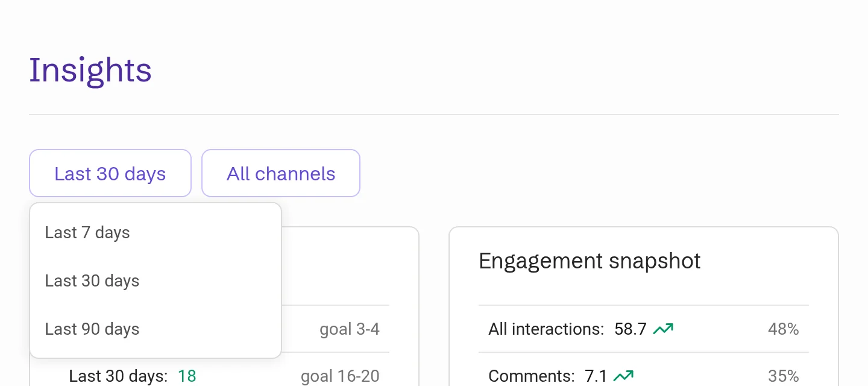Screen dimensions: 868x386
Task: Click the 35% figure in Comments row
Action: [784, 377]
